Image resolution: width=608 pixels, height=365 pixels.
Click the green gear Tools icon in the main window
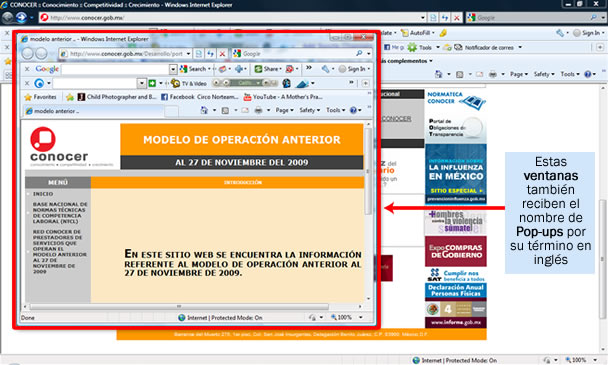(x=412, y=47)
